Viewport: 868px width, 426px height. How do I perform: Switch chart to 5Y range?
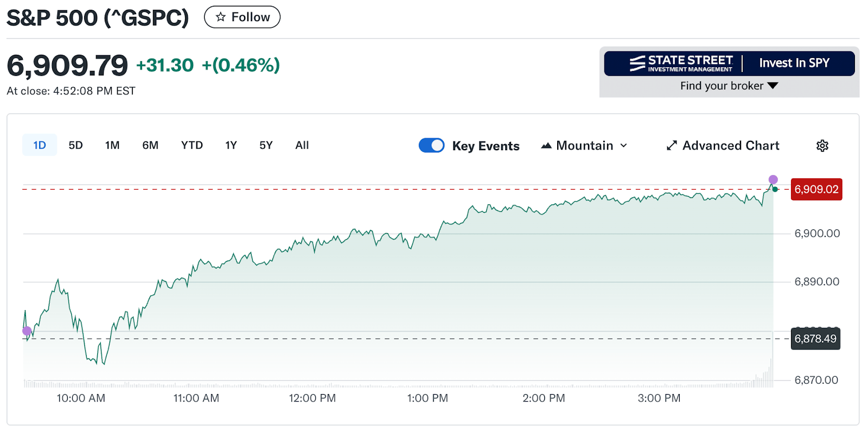pyautogui.click(x=266, y=145)
